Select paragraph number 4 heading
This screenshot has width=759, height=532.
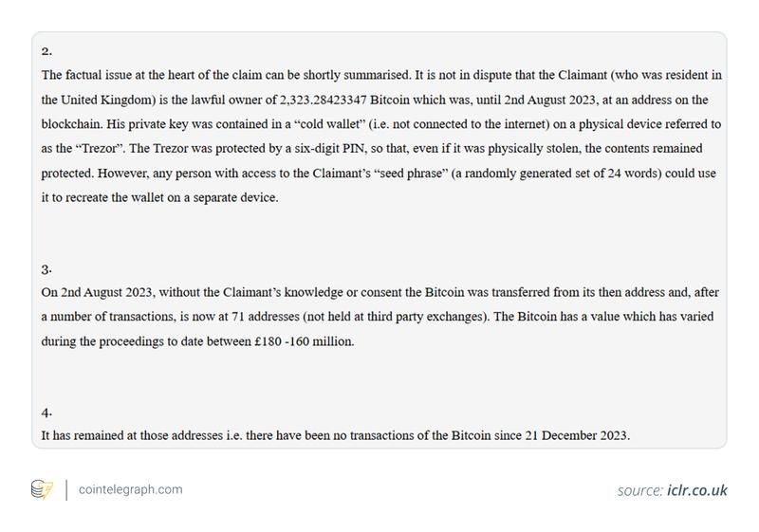click(46, 412)
